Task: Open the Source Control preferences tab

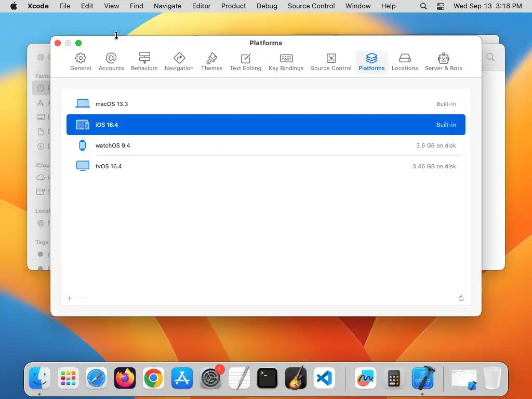Action: [331, 62]
